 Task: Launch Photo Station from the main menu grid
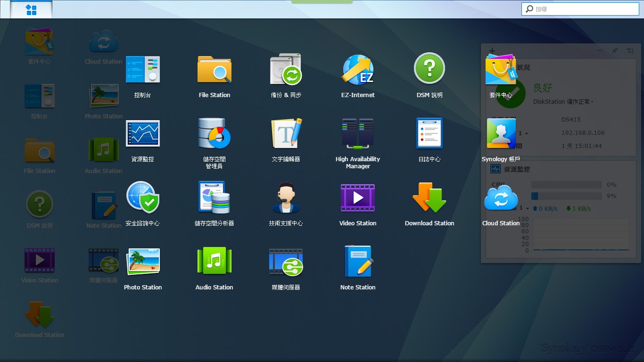(x=143, y=269)
